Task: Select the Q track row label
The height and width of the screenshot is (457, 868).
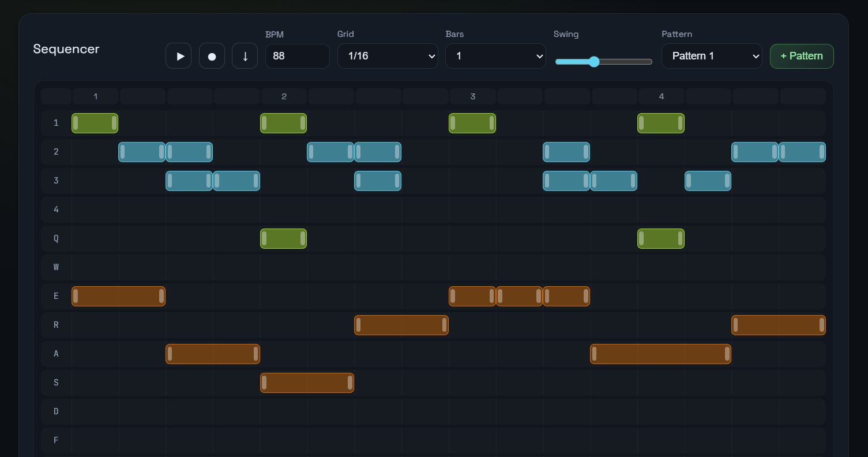Action: point(55,238)
